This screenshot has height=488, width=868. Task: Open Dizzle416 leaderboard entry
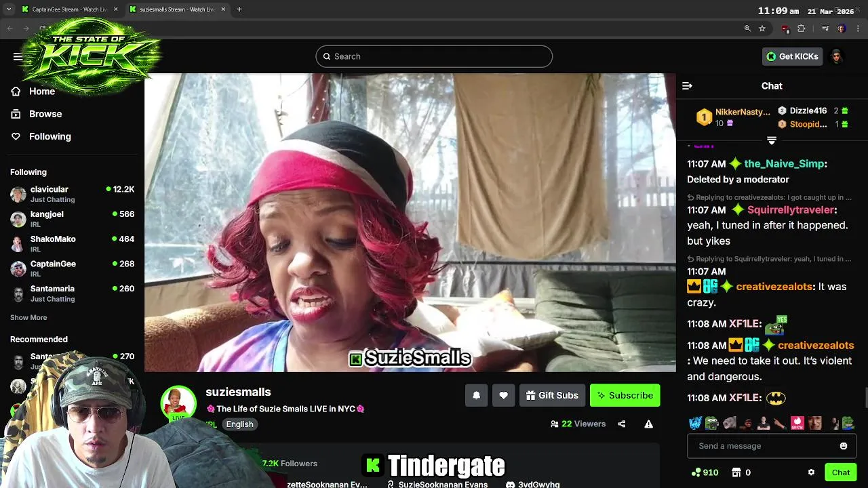(812, 110)
